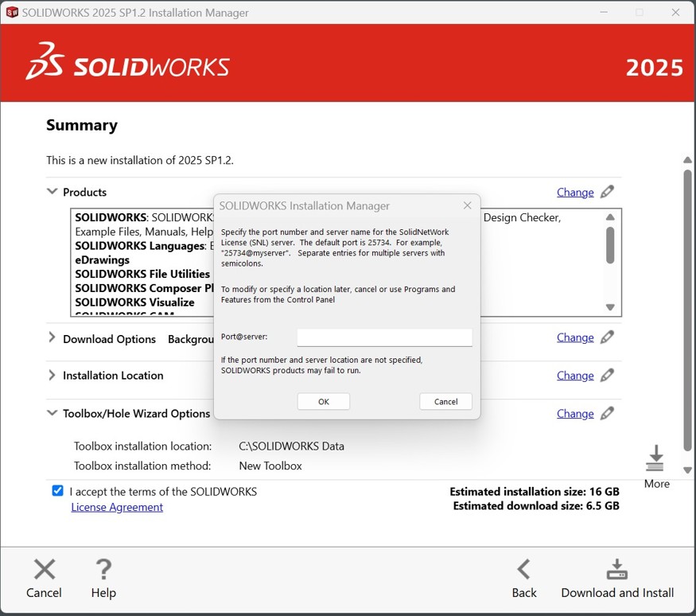Screen dimensions: 696x616
Task: Click OK in the SNL server dialog
Action: pyautogui.click(x=324, y=401)
